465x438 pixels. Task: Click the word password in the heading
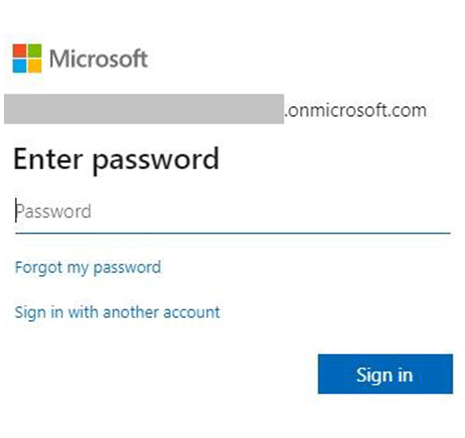155,161
